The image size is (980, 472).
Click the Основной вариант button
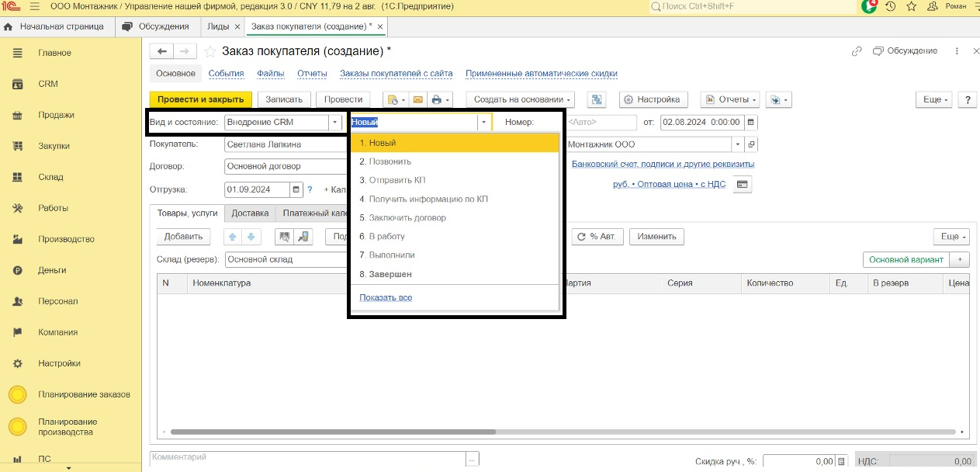(x=906, y=260)
